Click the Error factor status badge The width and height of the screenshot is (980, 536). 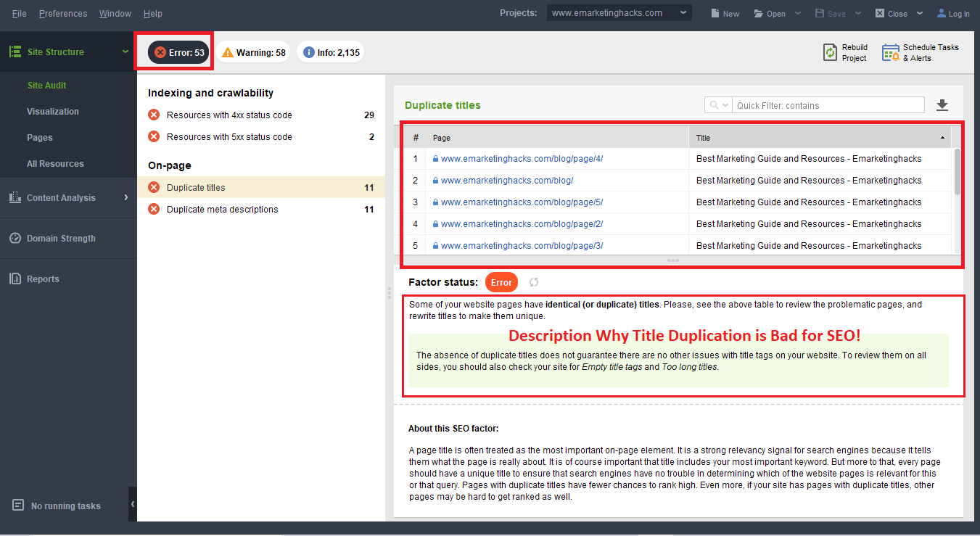click(x=501, y=282)
